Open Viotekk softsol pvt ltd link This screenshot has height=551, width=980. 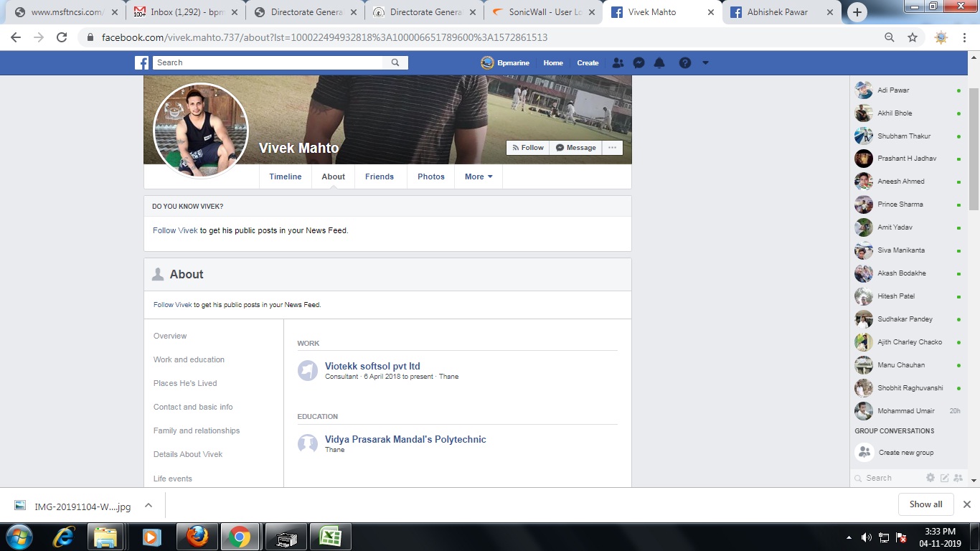(372, 366)
